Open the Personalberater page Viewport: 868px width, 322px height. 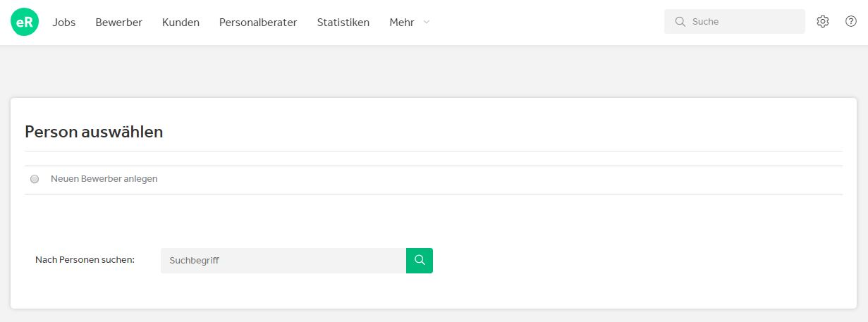(x=258, y=23)
